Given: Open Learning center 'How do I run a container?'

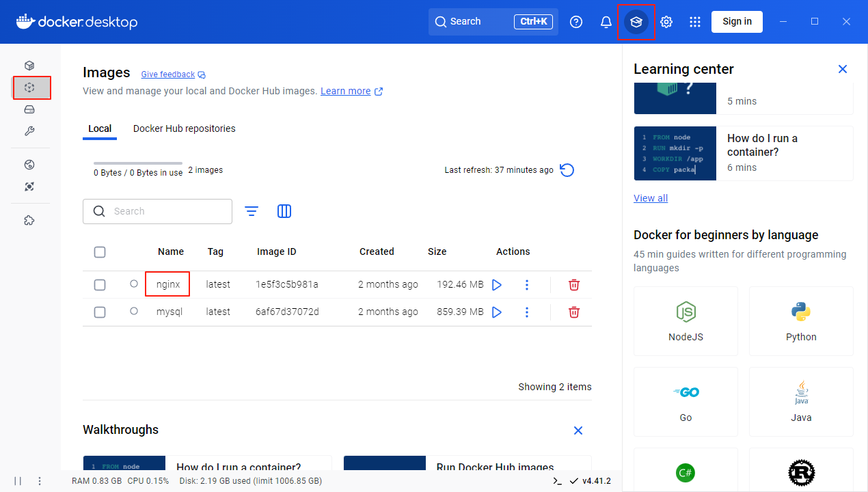Looking at the screenshot, I should tap(744, 153).
